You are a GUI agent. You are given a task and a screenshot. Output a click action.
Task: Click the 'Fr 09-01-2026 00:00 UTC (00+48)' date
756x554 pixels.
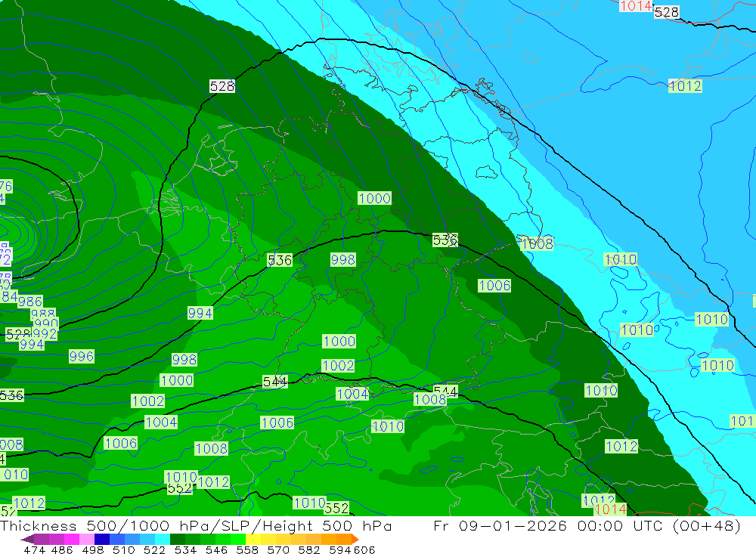tap(587, 525)
